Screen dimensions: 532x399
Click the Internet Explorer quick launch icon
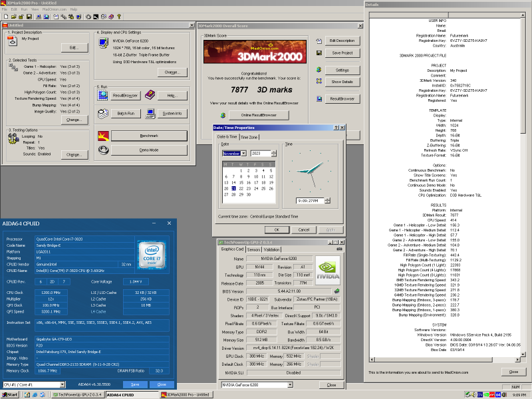(x=35, y=394)
